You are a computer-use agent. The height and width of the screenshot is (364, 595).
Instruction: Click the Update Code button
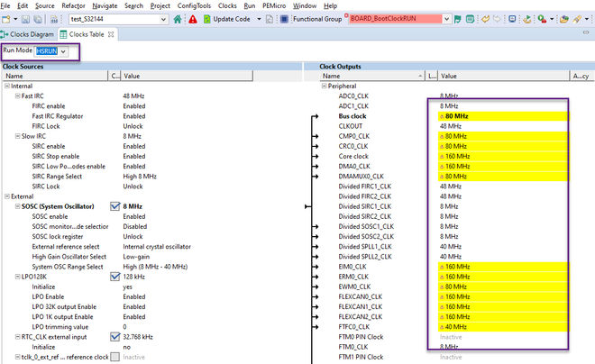[x=227, y=19]
